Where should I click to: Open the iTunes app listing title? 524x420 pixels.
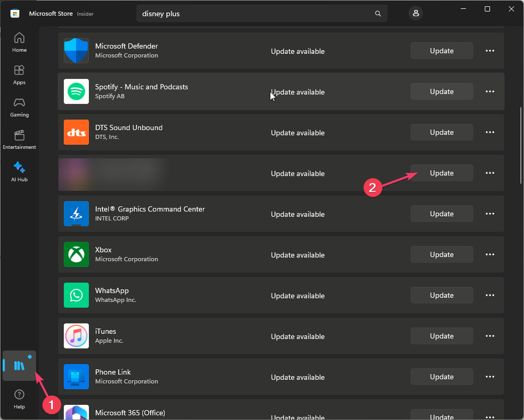pos(106,331)
